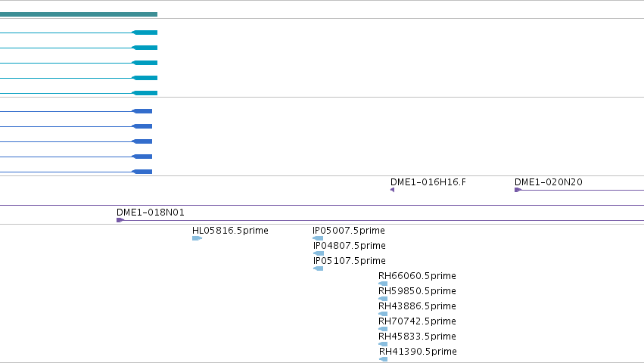This screenshot has height=363, width=644.
Task: Select the dark teal gene span bar
Action: tap(79, 14)
